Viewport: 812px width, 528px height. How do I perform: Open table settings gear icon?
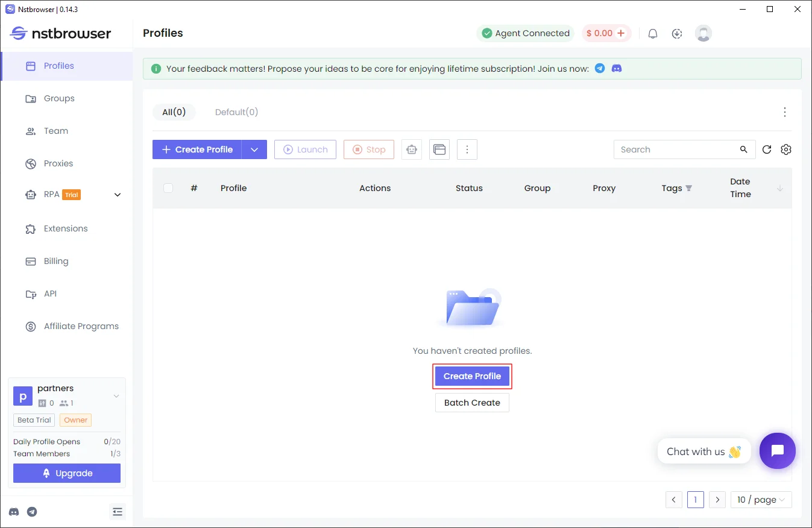pos(785,149)
